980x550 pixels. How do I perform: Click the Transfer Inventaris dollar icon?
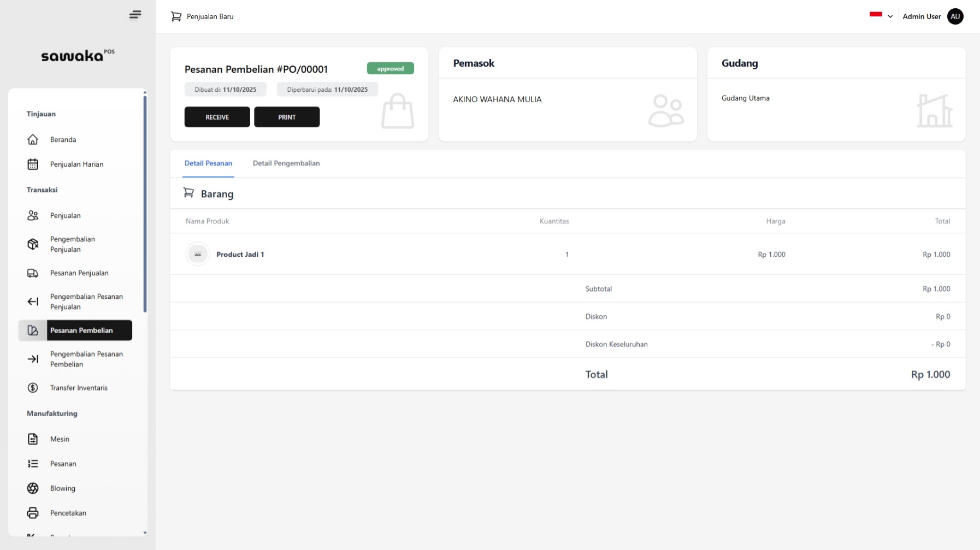pyautogui.click(x=33, y=388)
